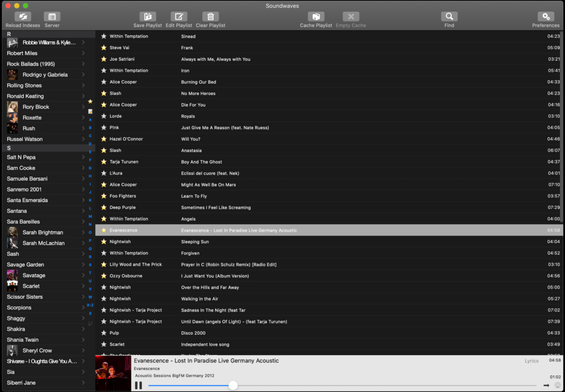Expand the Scorpions artist entry
Image resolution: width=565 pixels, height=392 pixels.
tap(83, 308)
